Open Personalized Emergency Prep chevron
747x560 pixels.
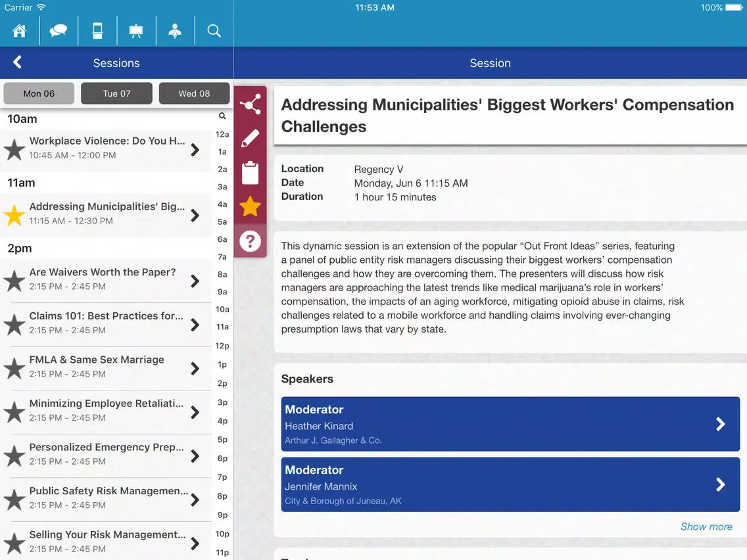click(195, 456)
